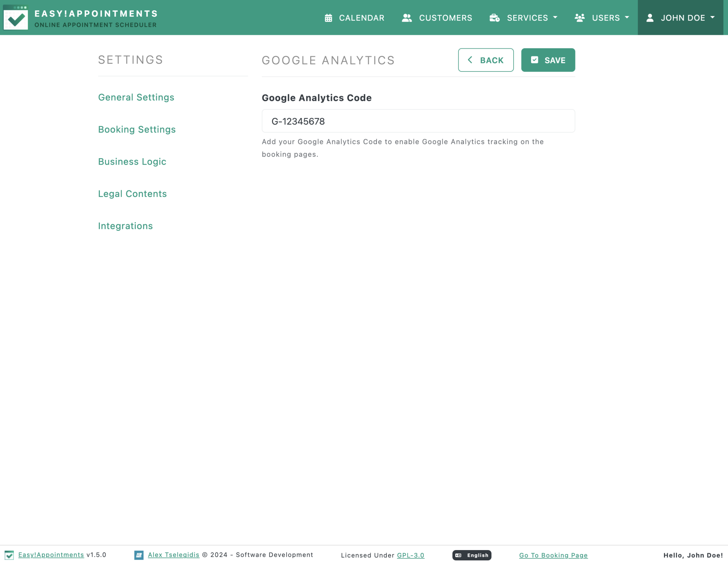Click the Easy!Appointments checkmark logo
728x565 pixels.
coord(16,18)
